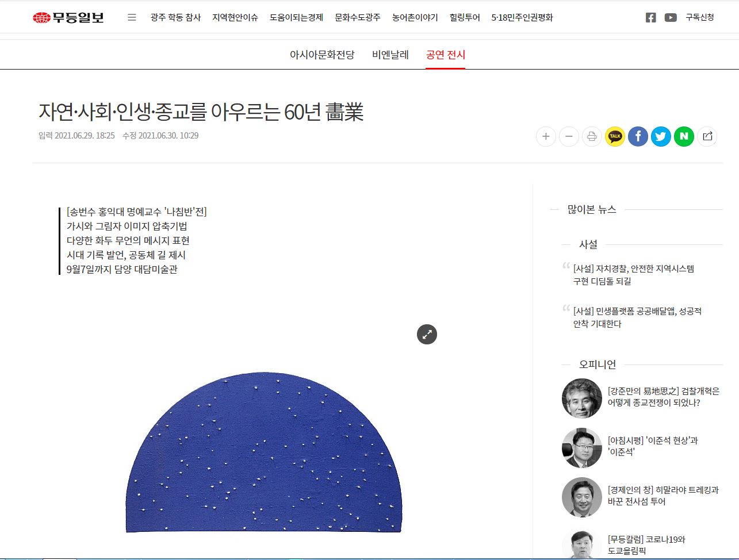Switch to the 비엔날레 tab
Screen dimensions: 739x560
pos(390,55)
